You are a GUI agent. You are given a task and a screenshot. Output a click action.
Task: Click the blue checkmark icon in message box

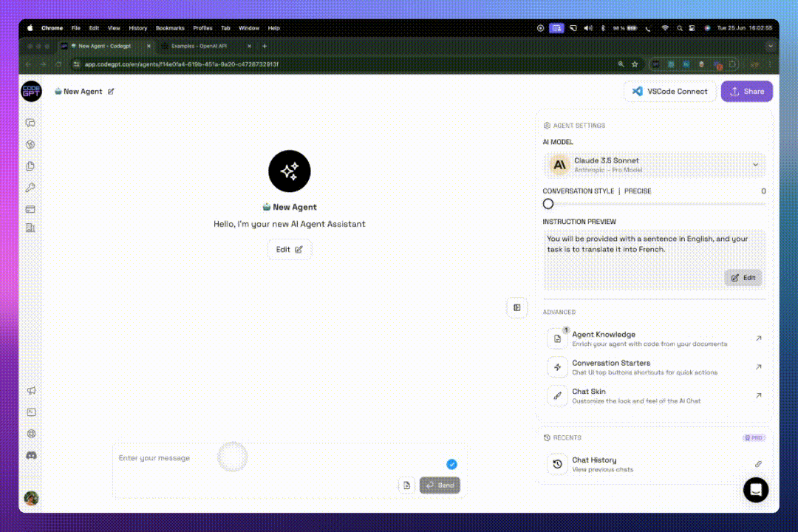pyautogui.click(x=451, y=464)
